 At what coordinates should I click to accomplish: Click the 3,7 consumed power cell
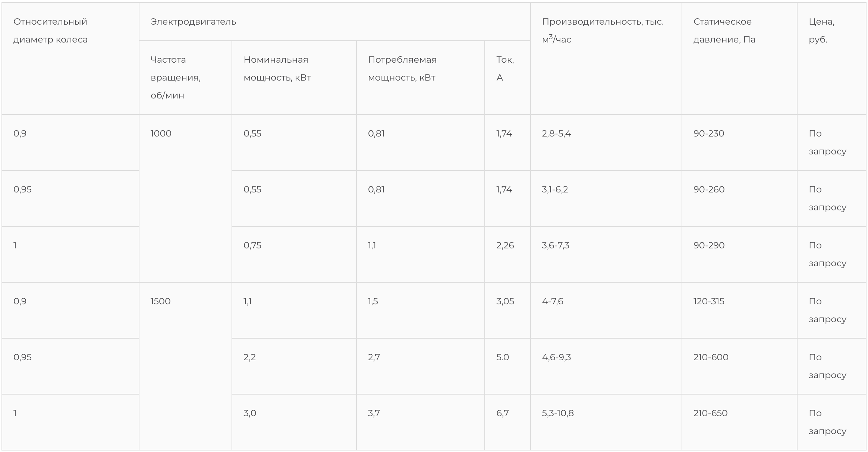pyautogui.click(x=374, y=413)
